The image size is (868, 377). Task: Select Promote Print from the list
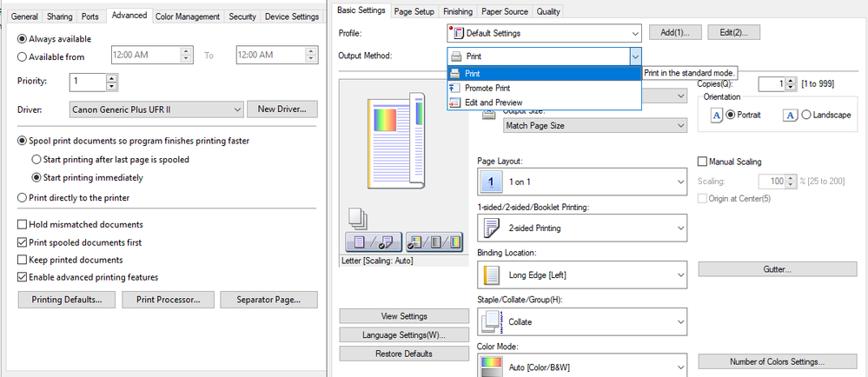pyautogui.click(x=487, y=88)
